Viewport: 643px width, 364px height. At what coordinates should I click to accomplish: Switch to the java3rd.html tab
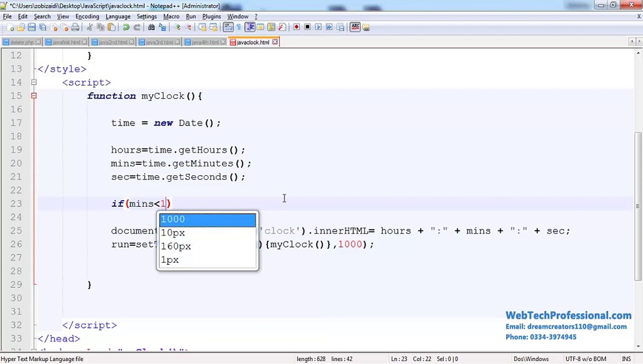coord(159,42)
